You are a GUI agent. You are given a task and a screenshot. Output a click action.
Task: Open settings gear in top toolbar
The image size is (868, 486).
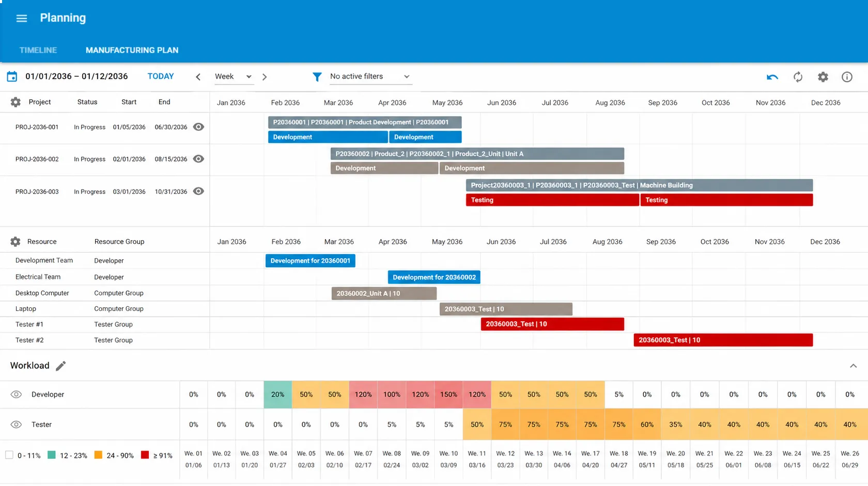[823, 77]
